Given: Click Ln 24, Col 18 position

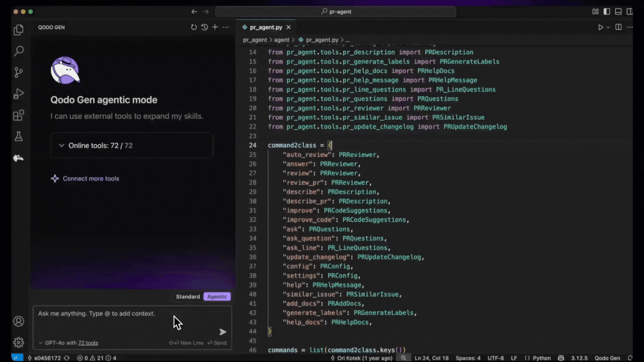Looking at the screenshot, I should click(432, 358).
